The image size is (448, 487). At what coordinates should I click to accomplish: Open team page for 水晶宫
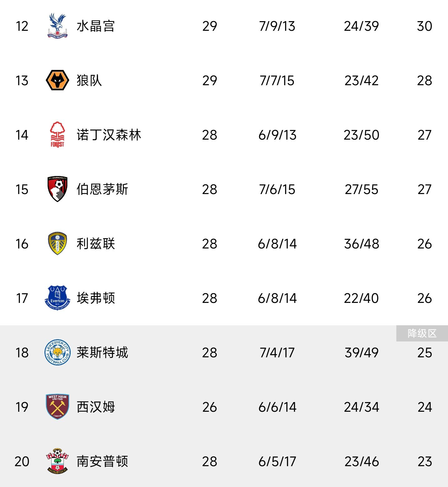pyautogui.click(x=96, y=26)
